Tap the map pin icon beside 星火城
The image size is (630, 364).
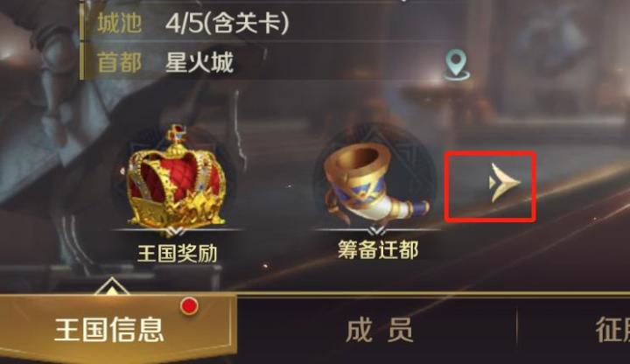coord(457,65)
